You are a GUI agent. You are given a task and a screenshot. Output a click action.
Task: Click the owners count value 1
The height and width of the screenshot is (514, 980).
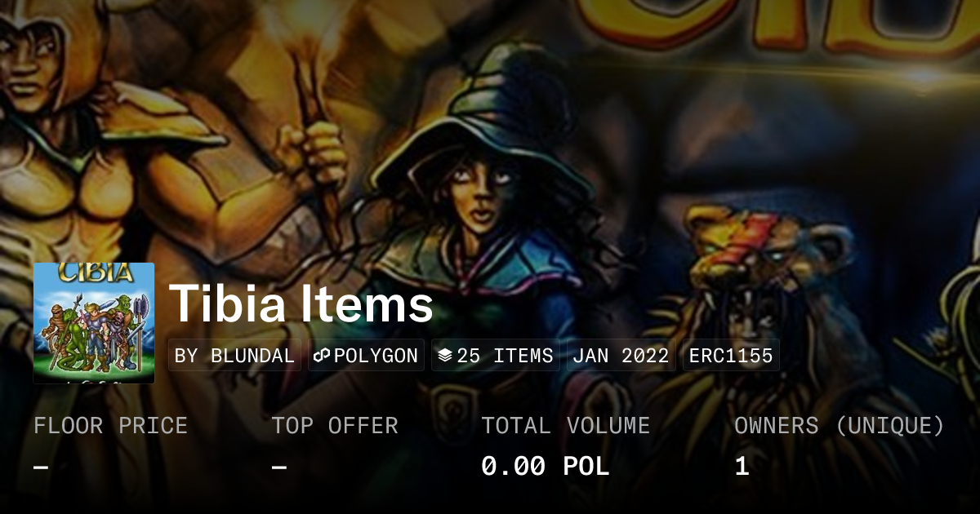tap(742, 467)
